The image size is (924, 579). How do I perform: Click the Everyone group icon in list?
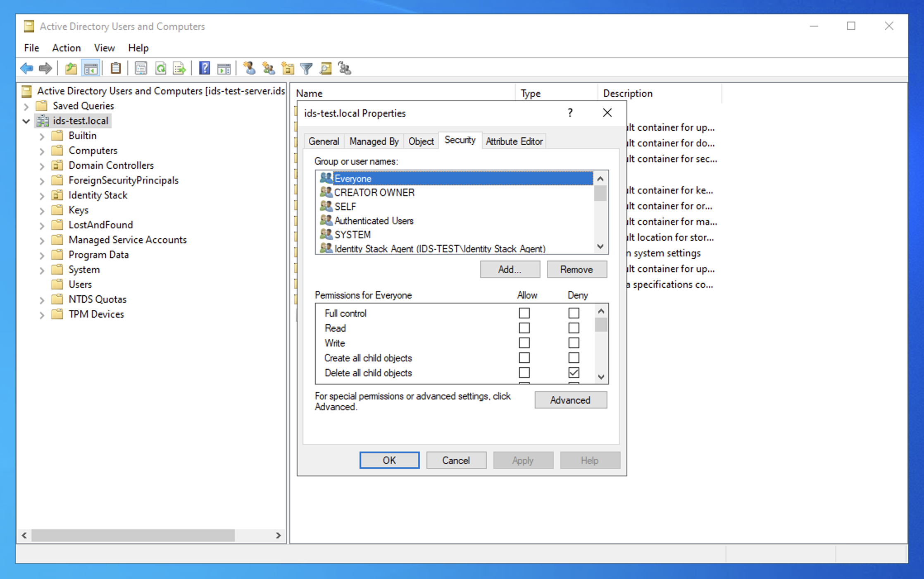point(326,178)
